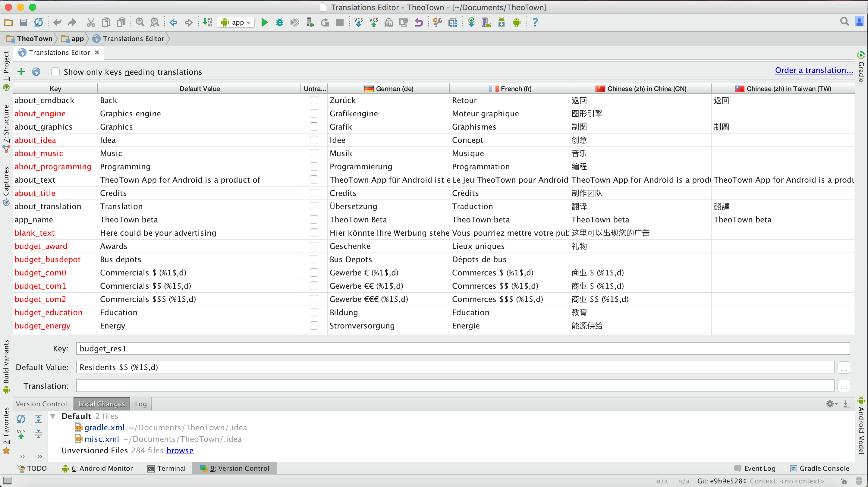Click the Save All toolbar icon
The height and width of the screenshot is (487, 868).
23,23
